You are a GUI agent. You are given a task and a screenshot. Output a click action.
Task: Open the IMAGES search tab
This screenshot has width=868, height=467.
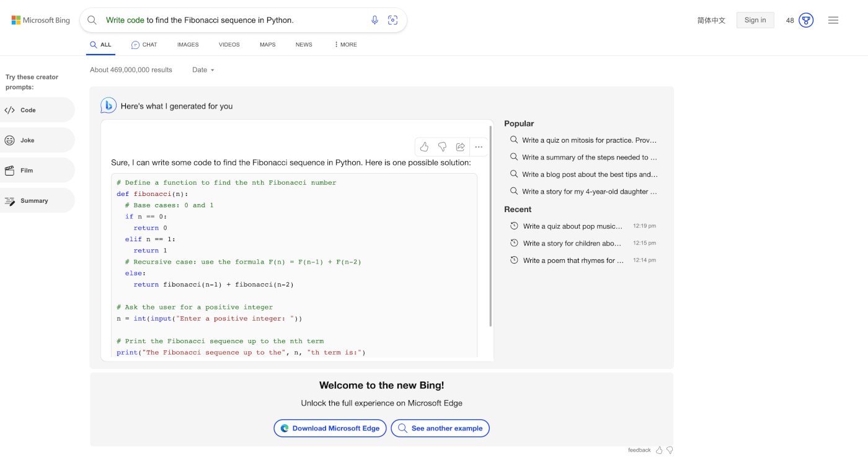(188, 44)
